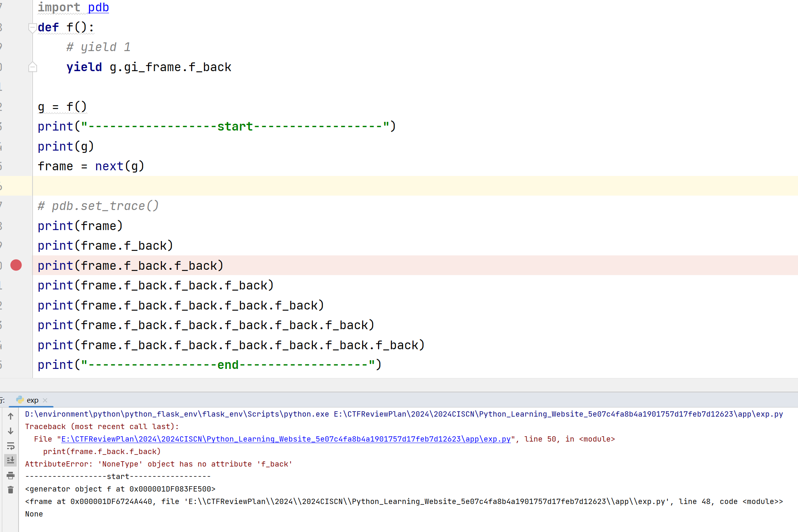798x532 pixels.
Task: Click the '# yield 1' comment
Action: (x=98, y=47)
